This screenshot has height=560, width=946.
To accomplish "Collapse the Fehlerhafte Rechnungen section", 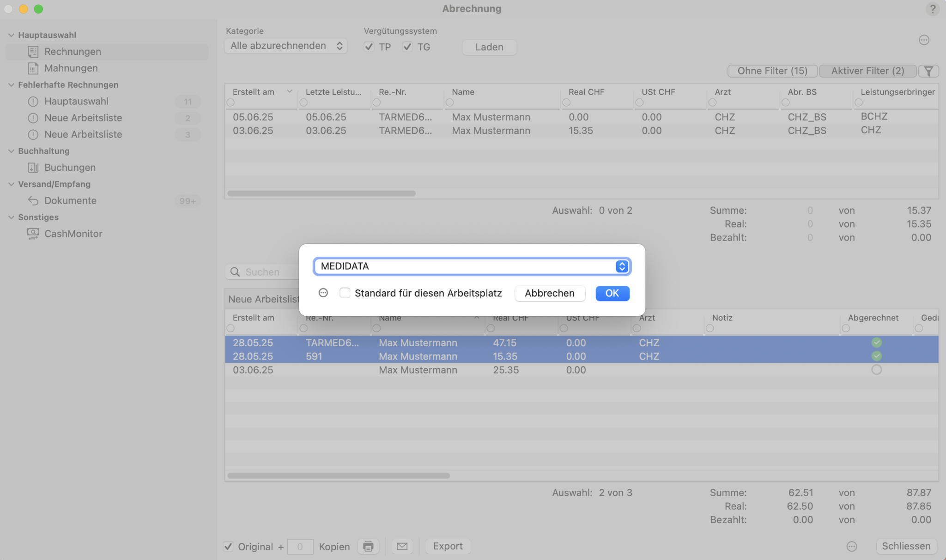I will pos(11,85).
